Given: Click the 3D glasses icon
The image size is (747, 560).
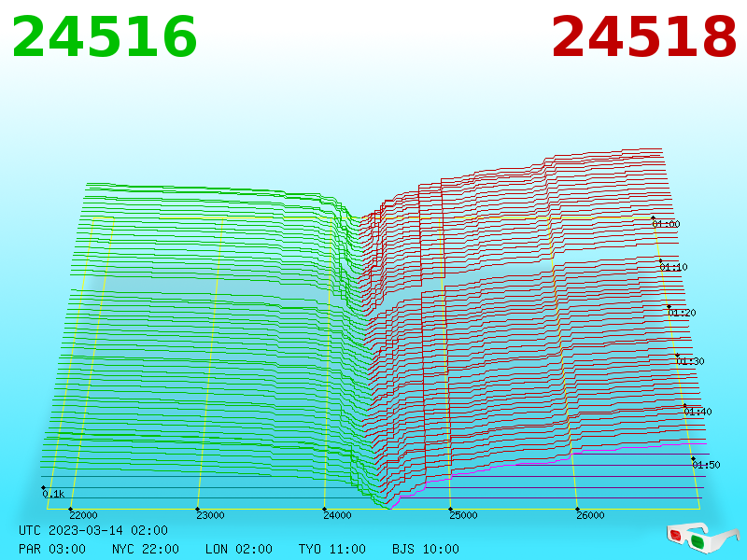Looking at the screenshot, I should (702, 538).
